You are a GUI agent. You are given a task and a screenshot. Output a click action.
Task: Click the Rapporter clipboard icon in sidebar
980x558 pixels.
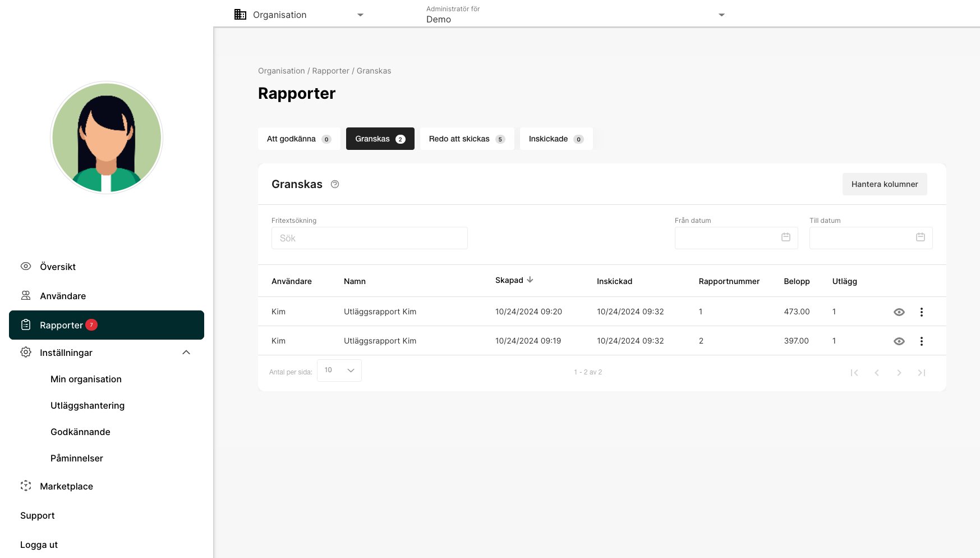[x=26, y=324]
